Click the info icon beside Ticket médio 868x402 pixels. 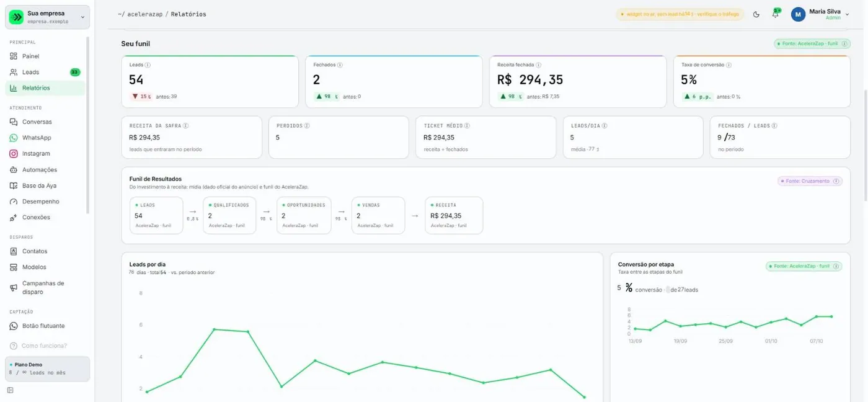tap(466, 125)
